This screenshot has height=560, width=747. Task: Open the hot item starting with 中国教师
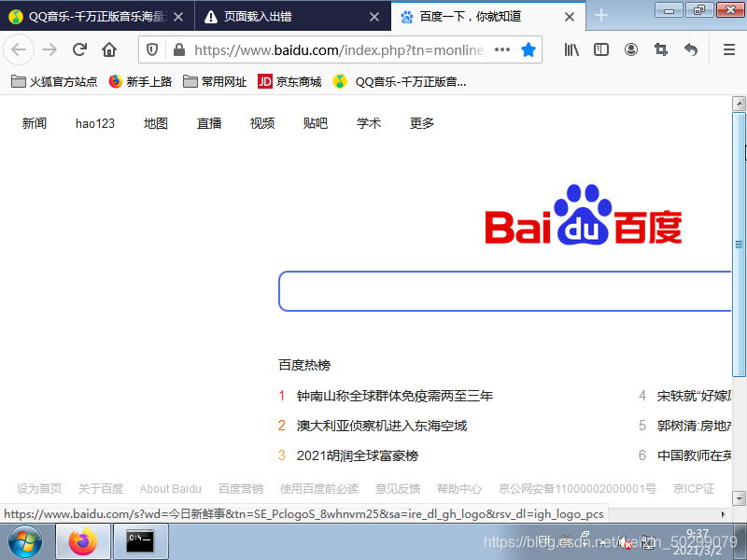click(694, 455)
